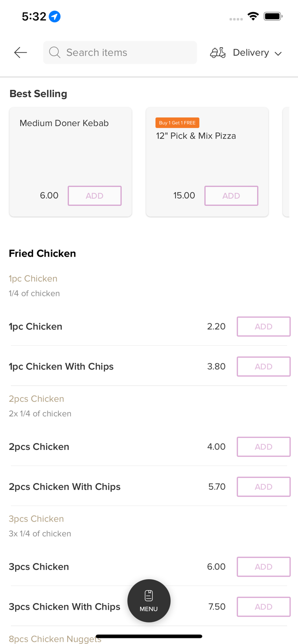298x644 pixels.
Task: Tap the delivery scooter icon
Action: (x=218, y=52)
